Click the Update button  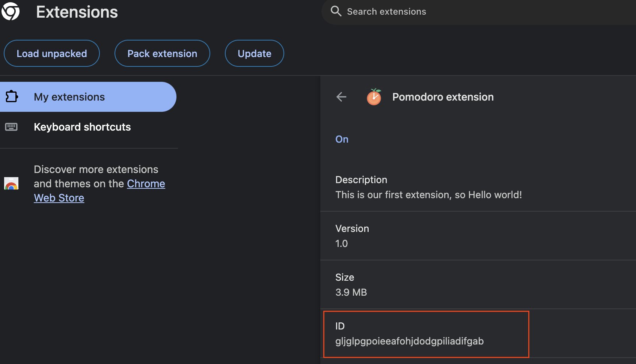tap(255, 53)
